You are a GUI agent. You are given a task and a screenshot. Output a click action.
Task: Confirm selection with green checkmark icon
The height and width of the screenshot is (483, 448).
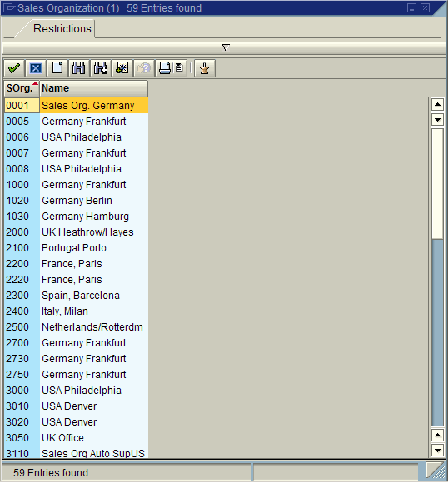[14, 68]
